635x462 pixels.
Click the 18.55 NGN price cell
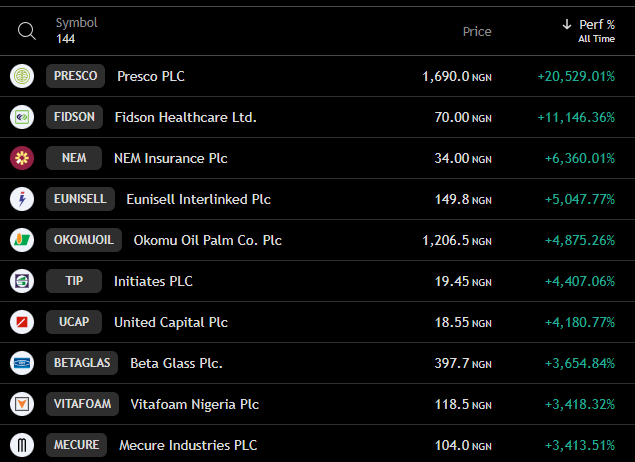click(x=463, y=322)
